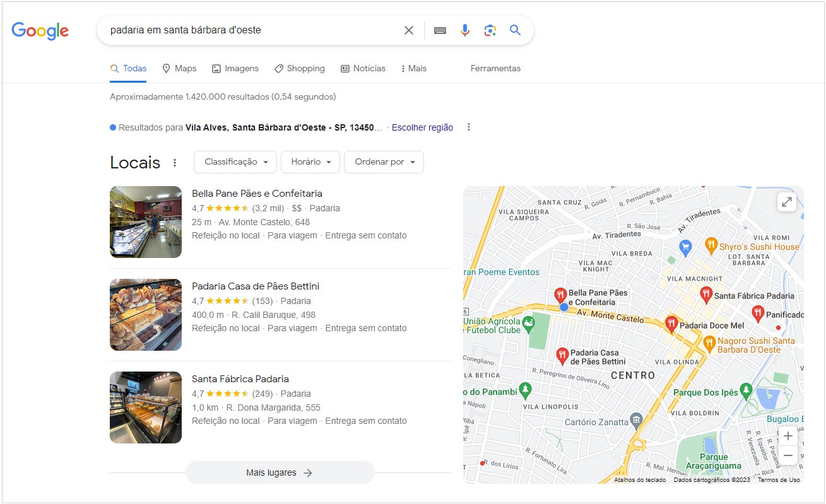Screen dimensions: 826x504
Task: Select Bella Pane Pães e Confeitaria result
Action: [x=256, y=193]
